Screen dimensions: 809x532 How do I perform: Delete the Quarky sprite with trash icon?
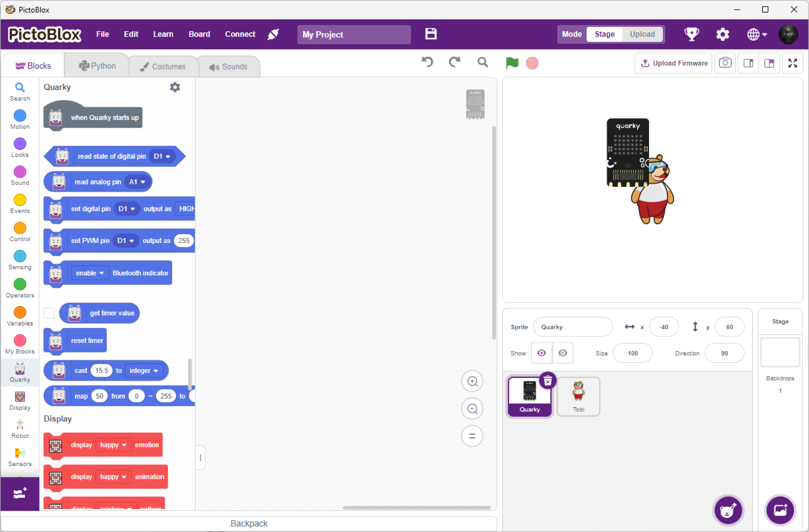pos(547,381)
